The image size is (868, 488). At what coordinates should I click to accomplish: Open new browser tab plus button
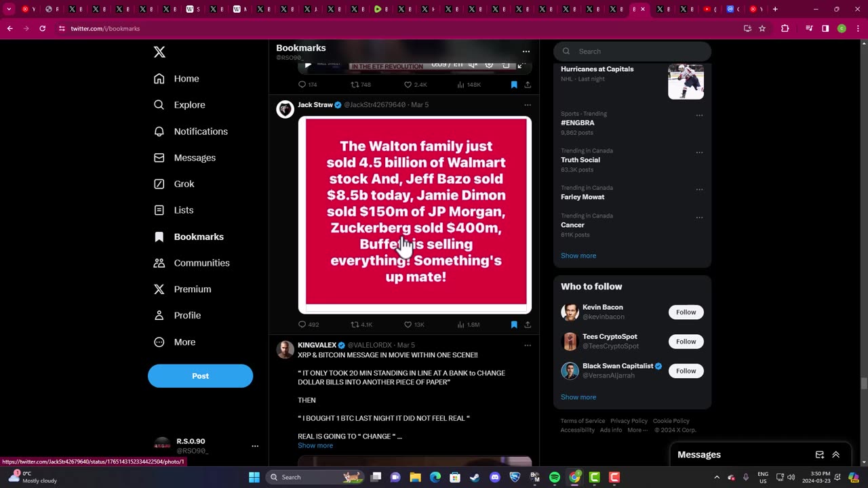pos(775,9)
